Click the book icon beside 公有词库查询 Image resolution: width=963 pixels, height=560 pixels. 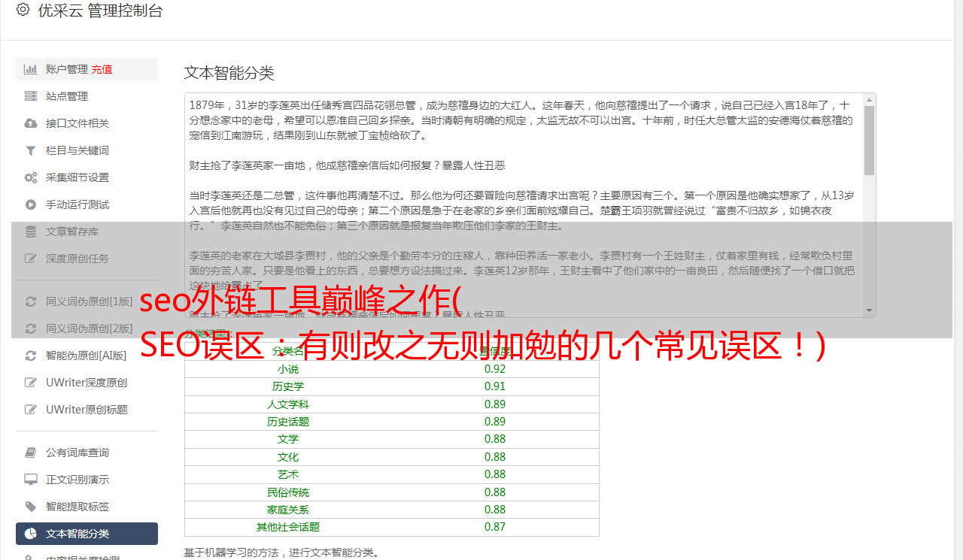pyautogui.click(x=31, y=453)
